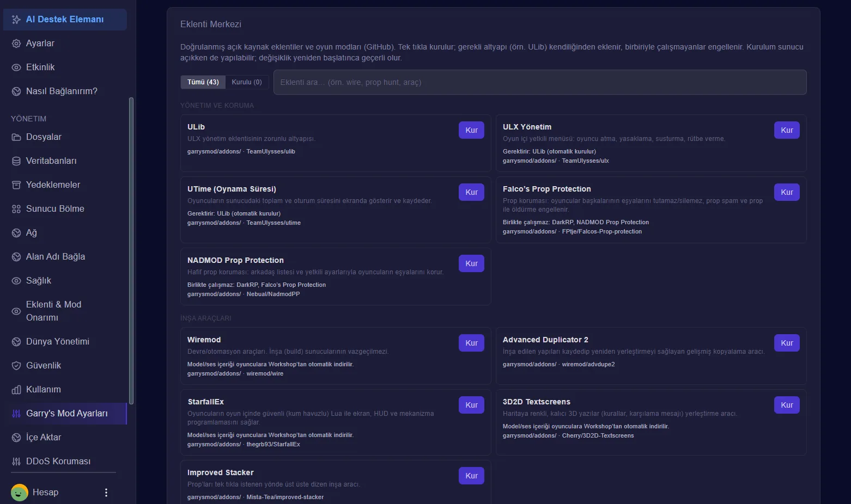Click Kur on the StarfallEx card
851x504 pixels.
471,405
